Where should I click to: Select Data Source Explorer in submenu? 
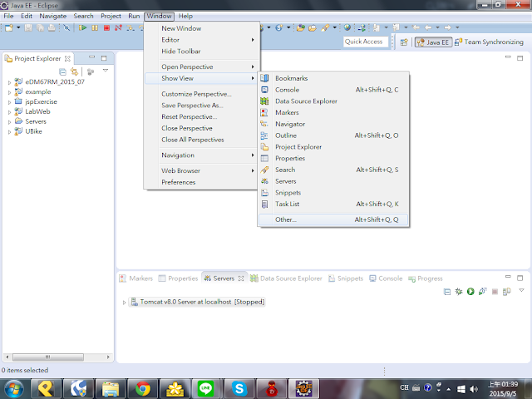coord(333,101)
